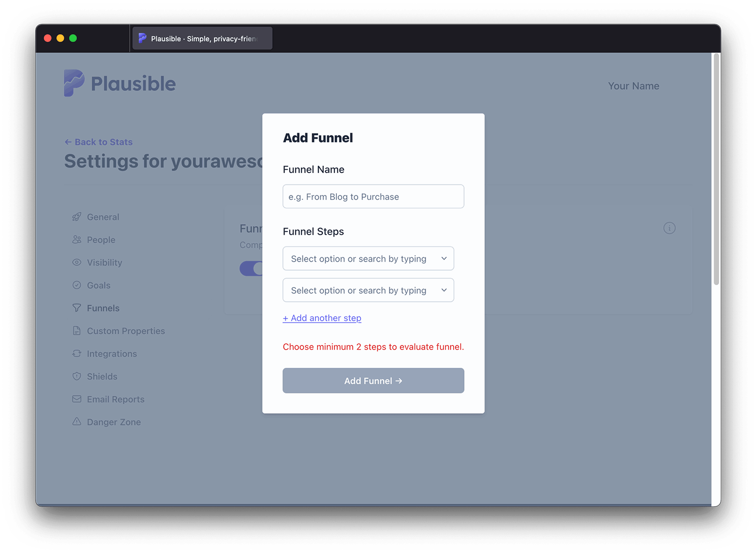Click the 'Funnel Name' label
Viewport: 756px width, 553px height.
coord(313,170)
